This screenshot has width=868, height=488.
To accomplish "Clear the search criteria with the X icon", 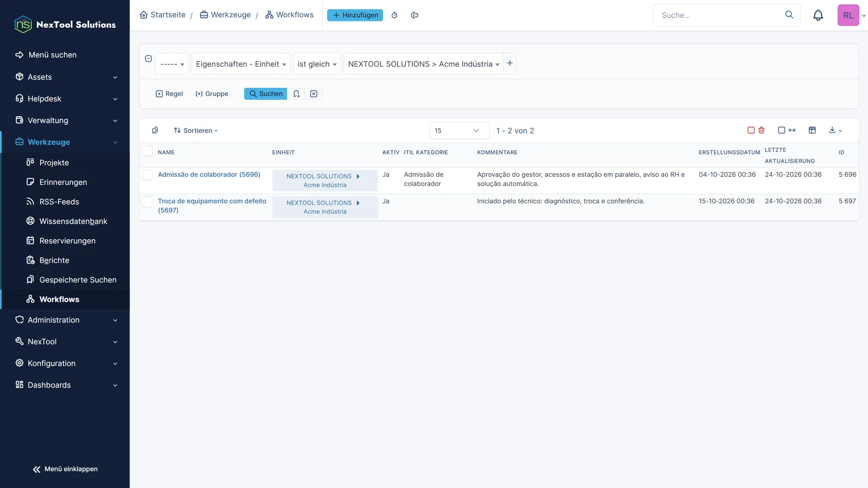I will click(x=314, y=94).
